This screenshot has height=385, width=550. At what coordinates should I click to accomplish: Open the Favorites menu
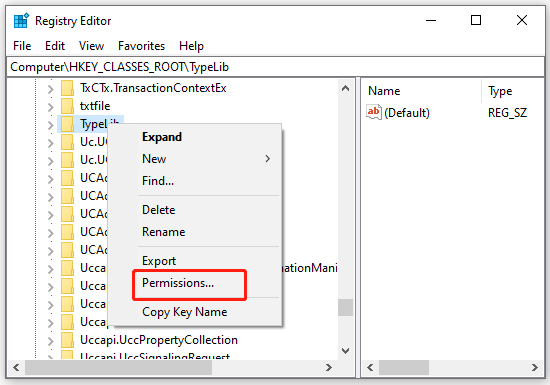pyautogui.click(x=141, y=46)
